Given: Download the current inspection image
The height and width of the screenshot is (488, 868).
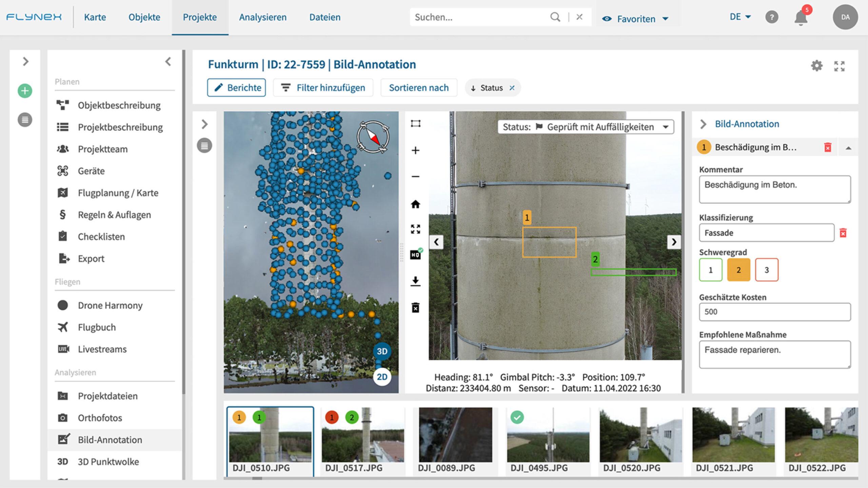Looking at the screenshot, I should click(415, 281).
